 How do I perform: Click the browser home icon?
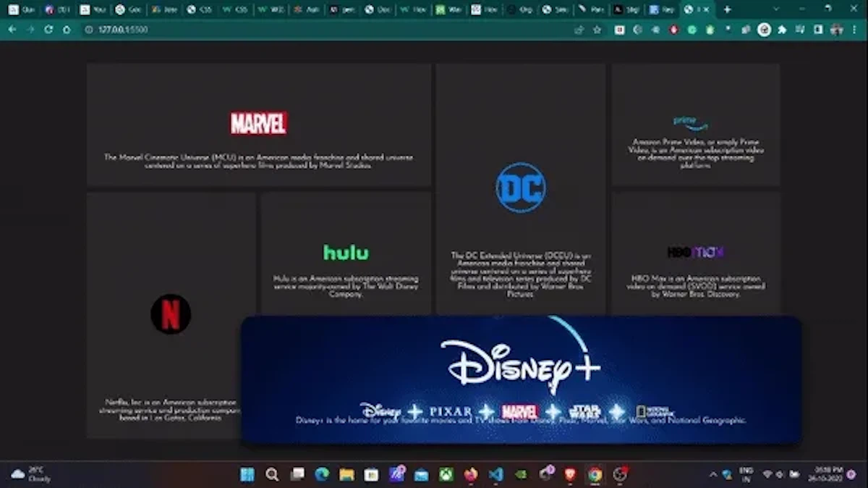click(67, 30)
